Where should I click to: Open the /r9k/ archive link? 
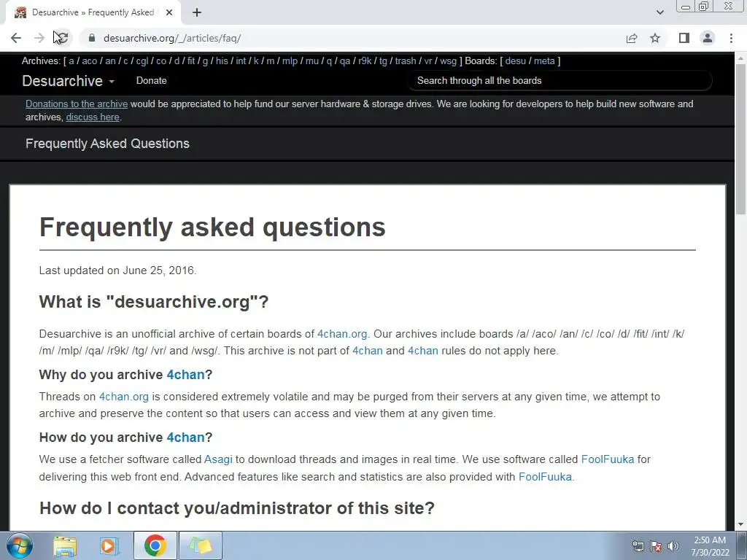[365, 61]
